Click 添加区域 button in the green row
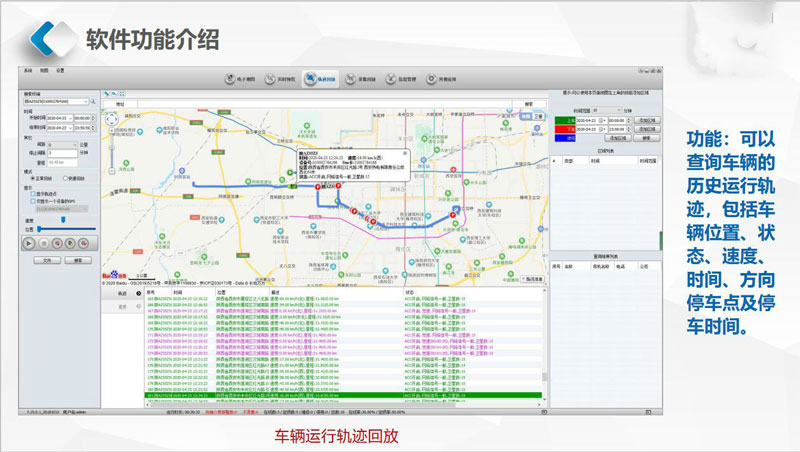The height and width of the screenshot is (452, 800). click(647, 120)
